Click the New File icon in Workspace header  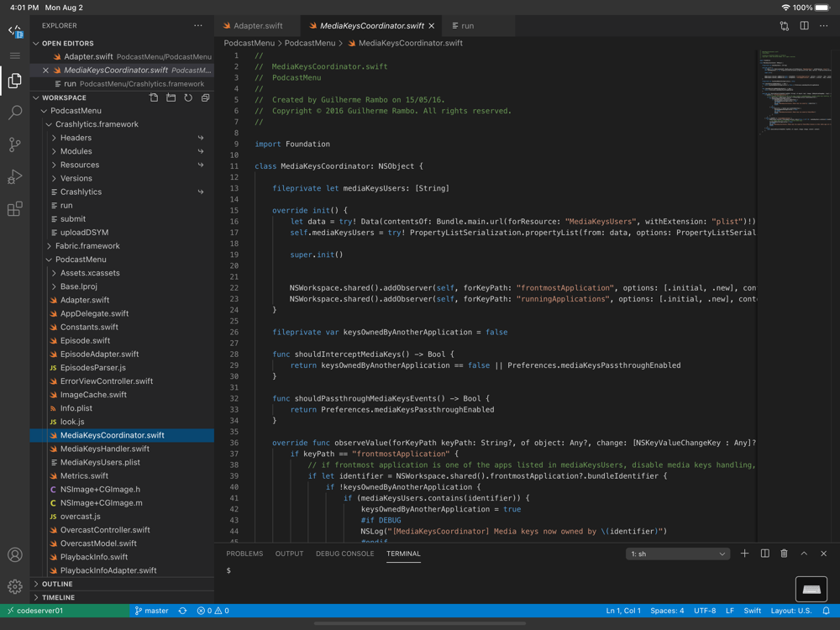coord(154,98)
